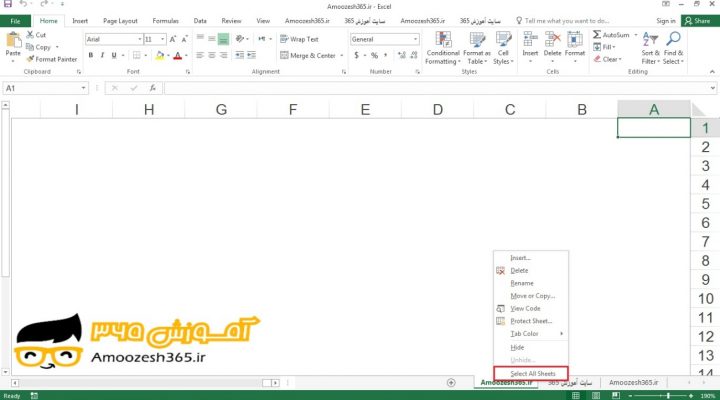
Task: Decrease font size with the smaller A icon
Action: (185, 39)
